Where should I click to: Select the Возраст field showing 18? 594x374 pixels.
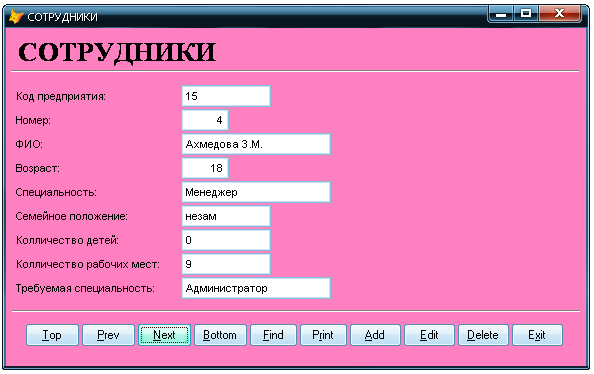pos(205,168)
